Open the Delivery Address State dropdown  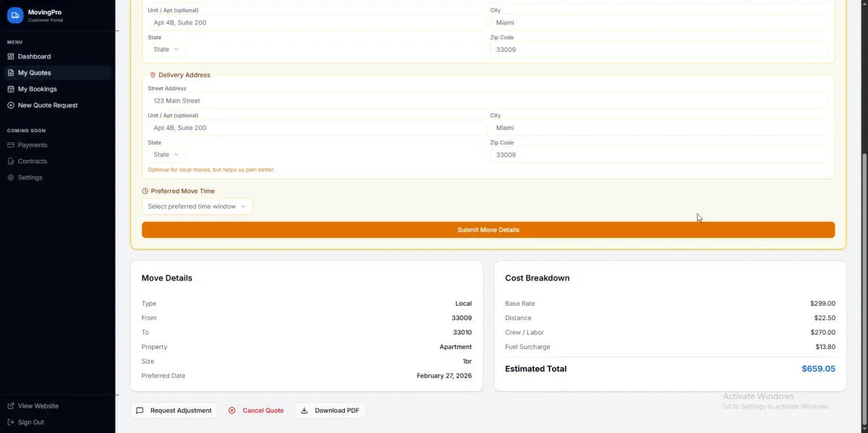166,155
